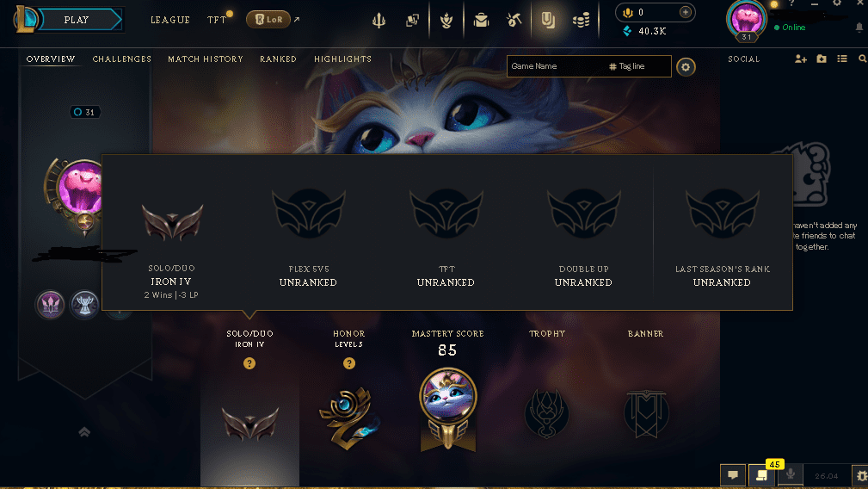The image size is (868, 489).
Task: Click the Solo/Duo rank help question mark
Action: click(249, 363)
